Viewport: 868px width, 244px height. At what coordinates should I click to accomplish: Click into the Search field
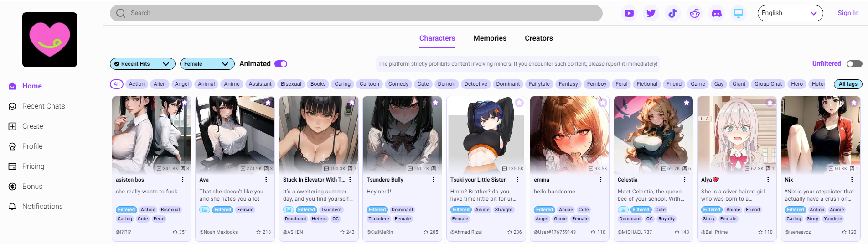coord(356,13)
